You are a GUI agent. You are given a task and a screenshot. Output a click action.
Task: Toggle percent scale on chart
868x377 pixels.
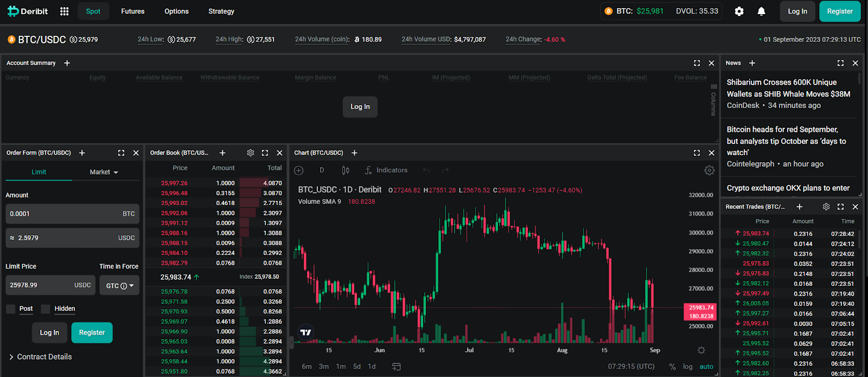coord(672,367)
